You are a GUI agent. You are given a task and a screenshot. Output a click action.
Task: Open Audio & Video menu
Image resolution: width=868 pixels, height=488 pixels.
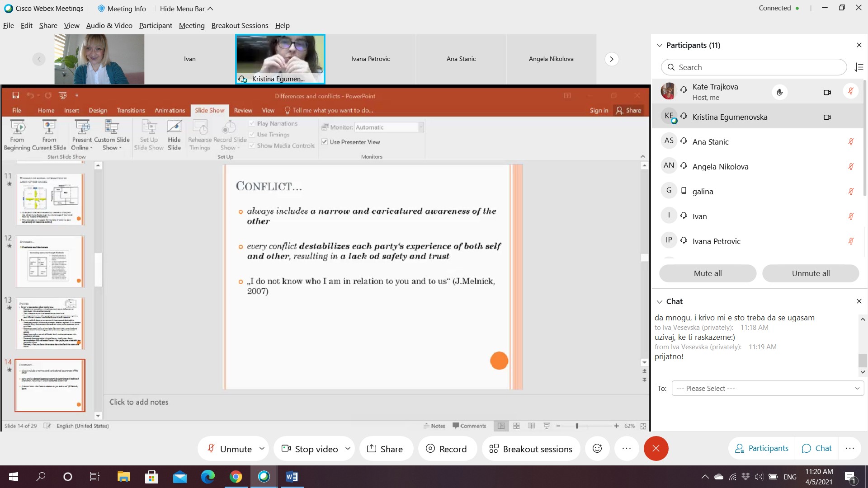pos(109,26)
